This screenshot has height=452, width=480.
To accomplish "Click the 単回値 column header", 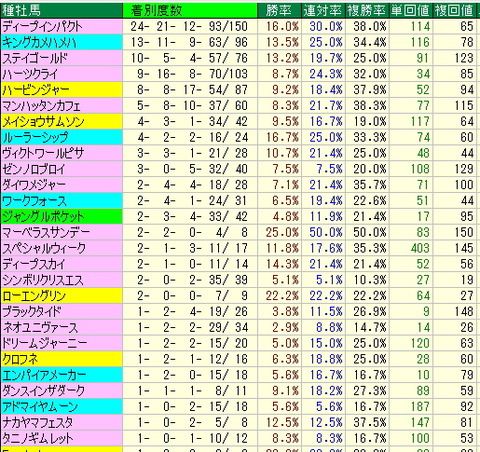I will 410,10.
